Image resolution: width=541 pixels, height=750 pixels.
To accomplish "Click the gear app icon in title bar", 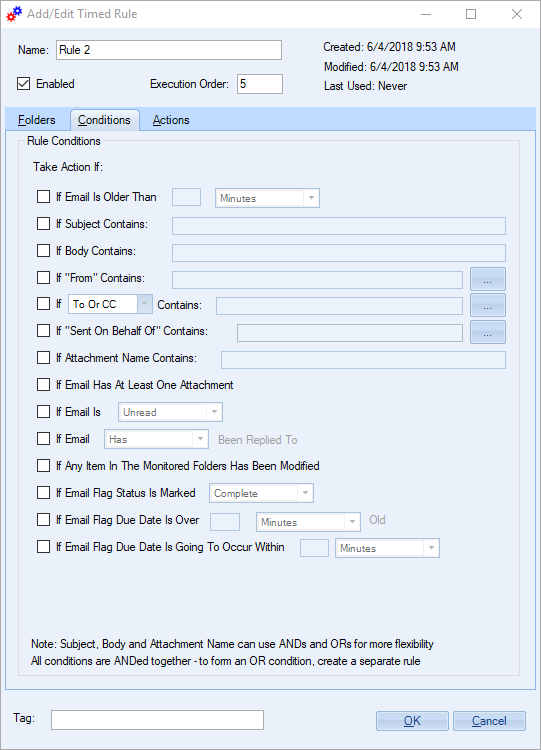I will click(13, 14).
